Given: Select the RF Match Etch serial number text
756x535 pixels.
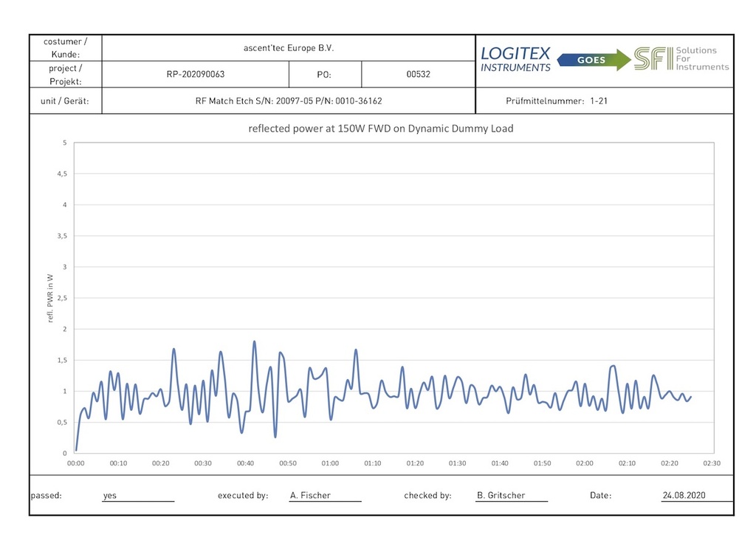Looking at the screenshot, I should [289, 100].
